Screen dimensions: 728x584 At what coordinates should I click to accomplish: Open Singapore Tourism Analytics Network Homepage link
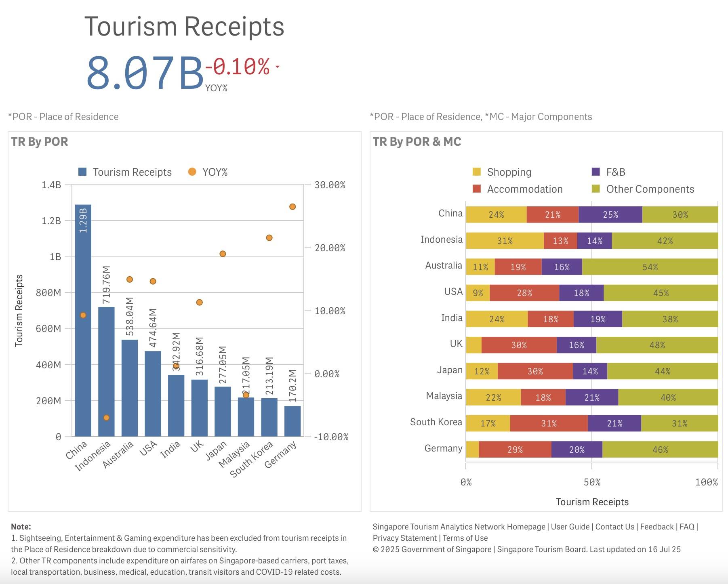(x=459, y=527)
